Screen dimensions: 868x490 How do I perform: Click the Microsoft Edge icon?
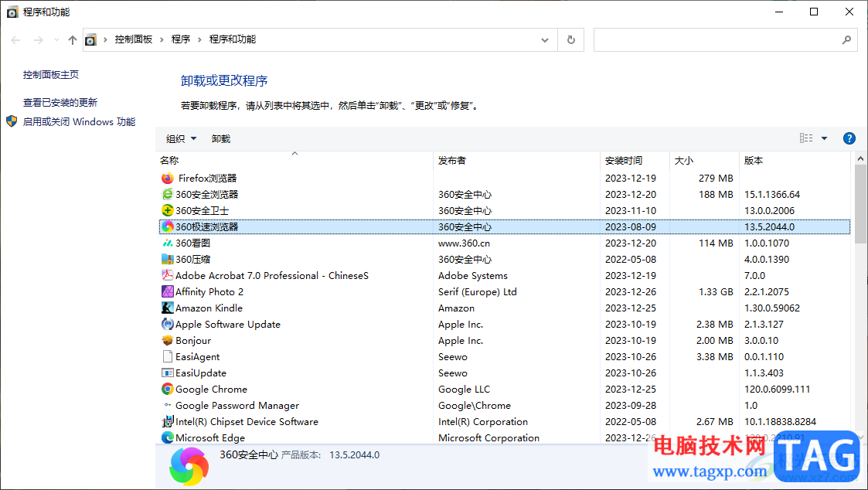(167, 437)
